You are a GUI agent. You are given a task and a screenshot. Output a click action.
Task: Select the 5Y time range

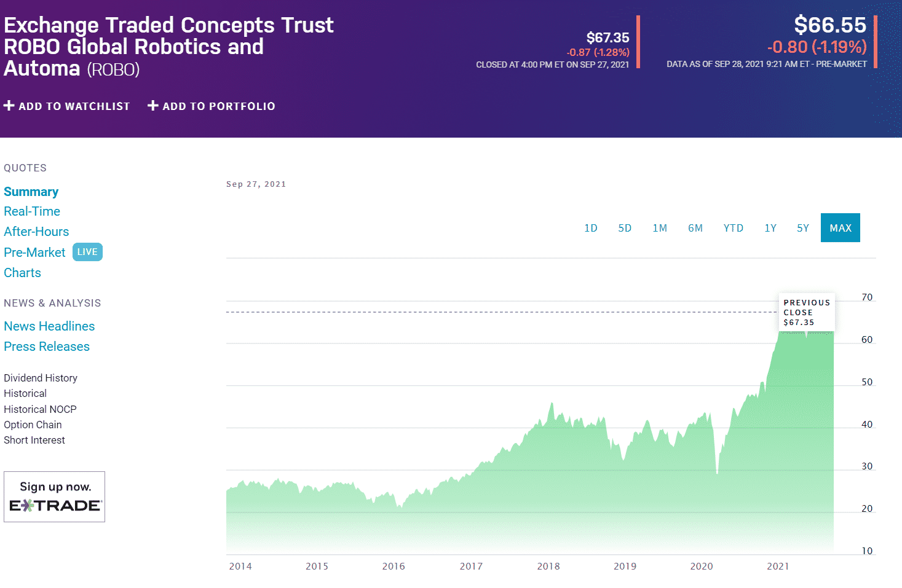[802, 227]
